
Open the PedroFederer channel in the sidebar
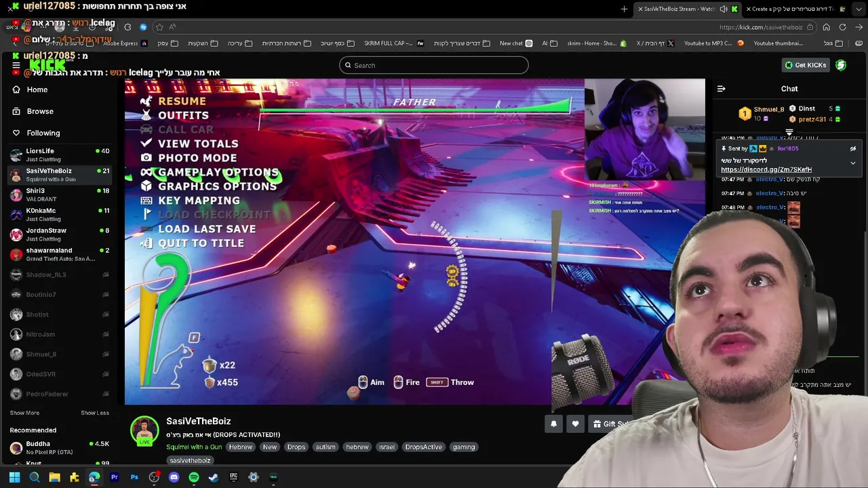(60, 394)
